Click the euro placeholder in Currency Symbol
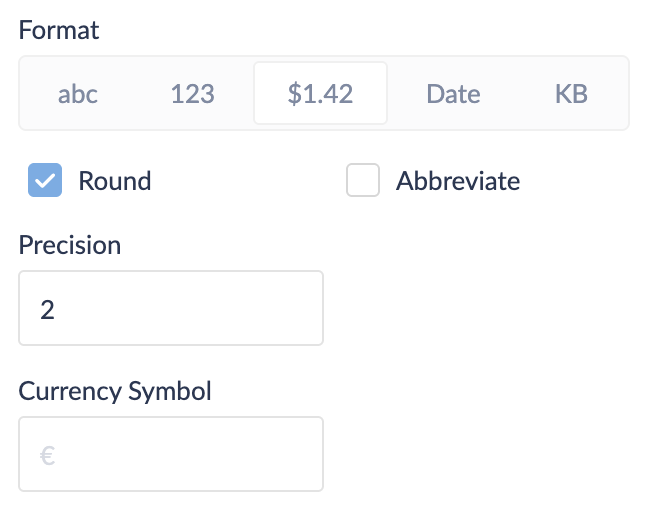The height and width of the screenshot is (512, 646). [x=47, y=456]
